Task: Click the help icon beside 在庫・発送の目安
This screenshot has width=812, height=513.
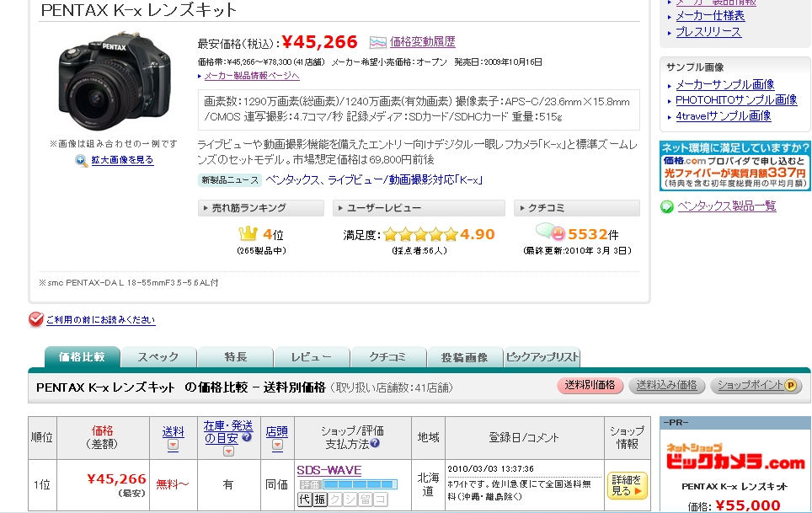Action: tap(247, 437)
